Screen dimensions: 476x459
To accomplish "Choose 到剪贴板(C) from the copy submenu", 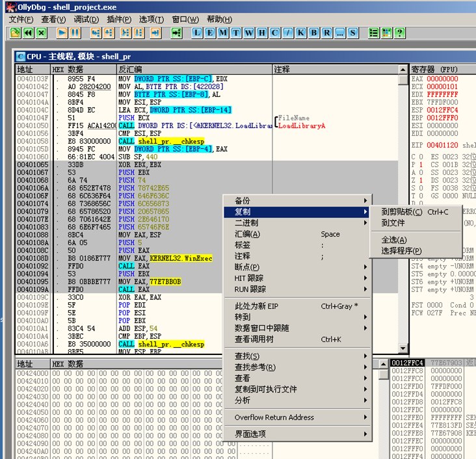I will point(401,212).
